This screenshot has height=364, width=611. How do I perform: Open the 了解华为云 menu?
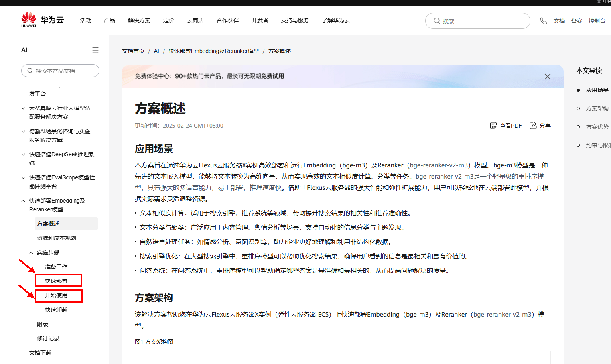pyautogui.click(x=336, y=20)
